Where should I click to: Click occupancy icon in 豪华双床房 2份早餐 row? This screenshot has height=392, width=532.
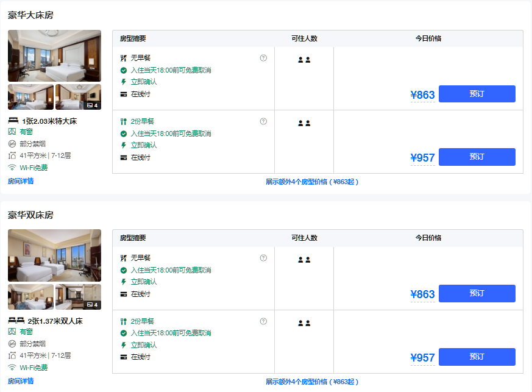tap(304, 323)
